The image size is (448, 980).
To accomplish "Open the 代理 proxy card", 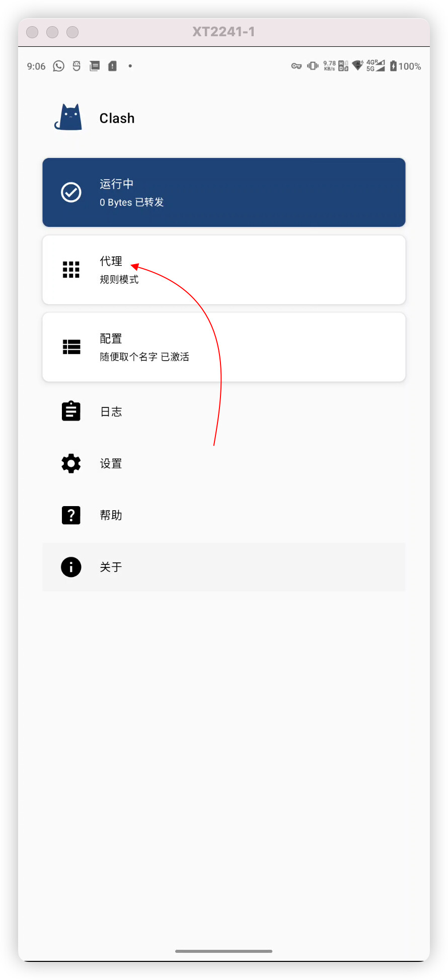I will coord(224,270).
